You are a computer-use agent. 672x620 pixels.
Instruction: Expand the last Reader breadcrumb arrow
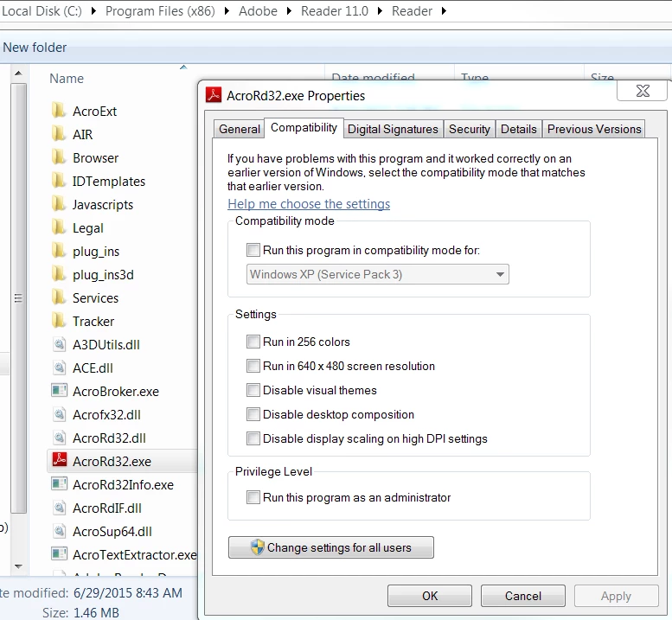pyautogui.click(x=444, y=11)
